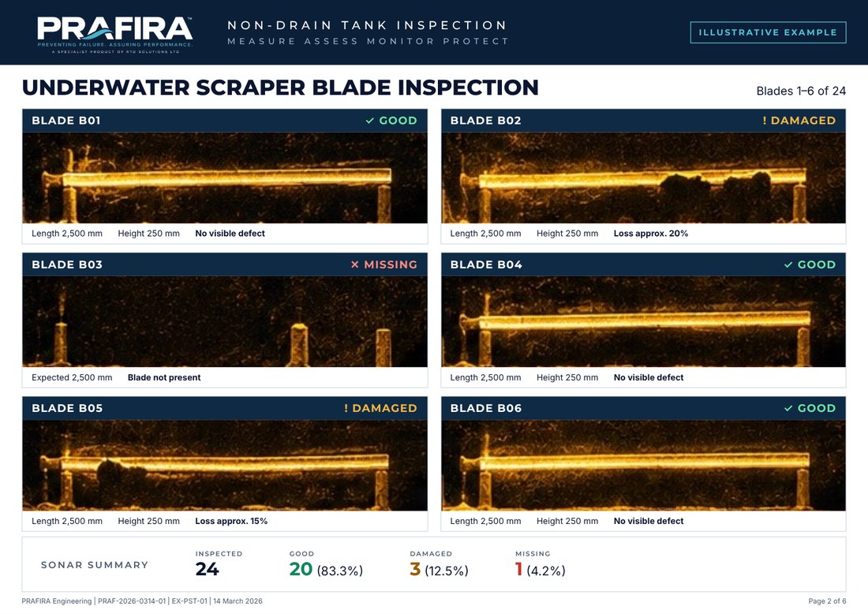Image resolution: width=868 pixels, height=614 pixels.
Task: Click the SONAR SUMMARY label
Action: 95,565
